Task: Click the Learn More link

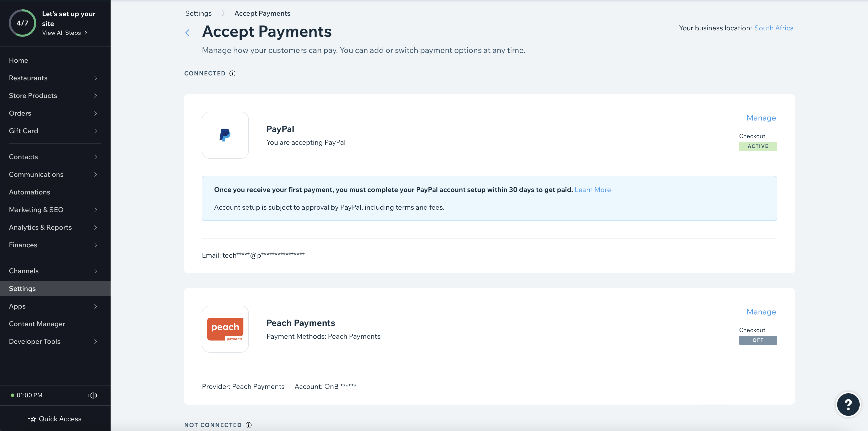Action: (593, 190)
